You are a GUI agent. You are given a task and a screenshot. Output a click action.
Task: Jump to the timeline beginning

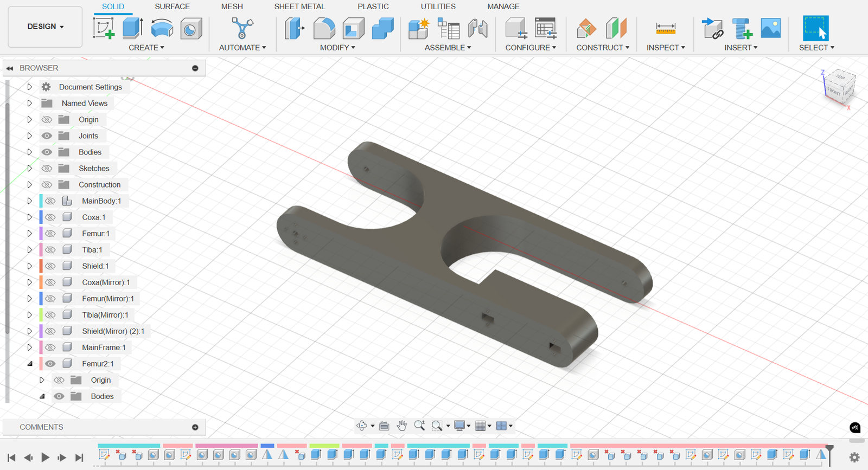click(x=11, y=458)
